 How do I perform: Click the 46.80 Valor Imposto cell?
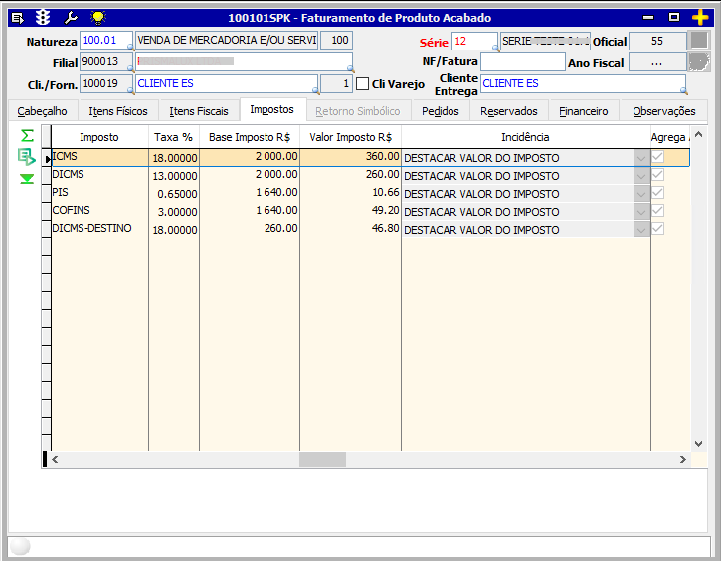350,229
